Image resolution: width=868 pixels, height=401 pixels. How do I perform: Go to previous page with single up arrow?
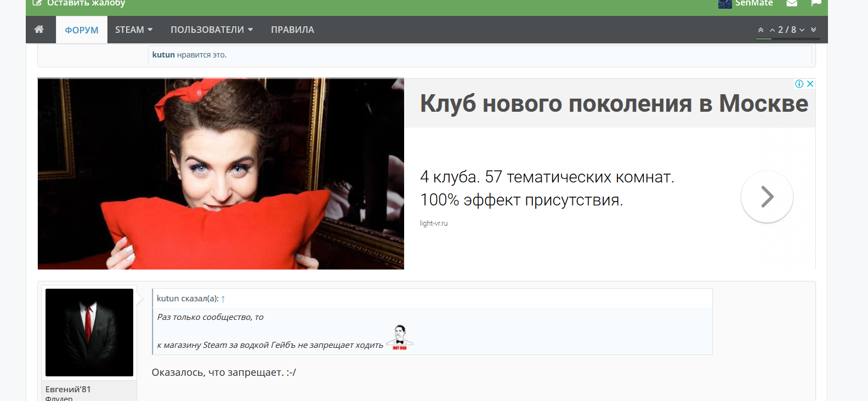772,30
